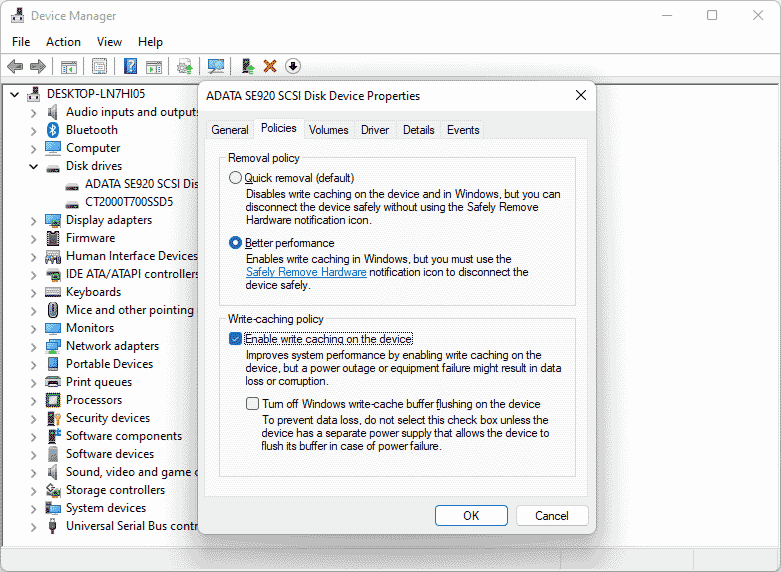781x572 pixels.
Task: Click the Disable device down-arrow icon
Action: click(293, 66)
